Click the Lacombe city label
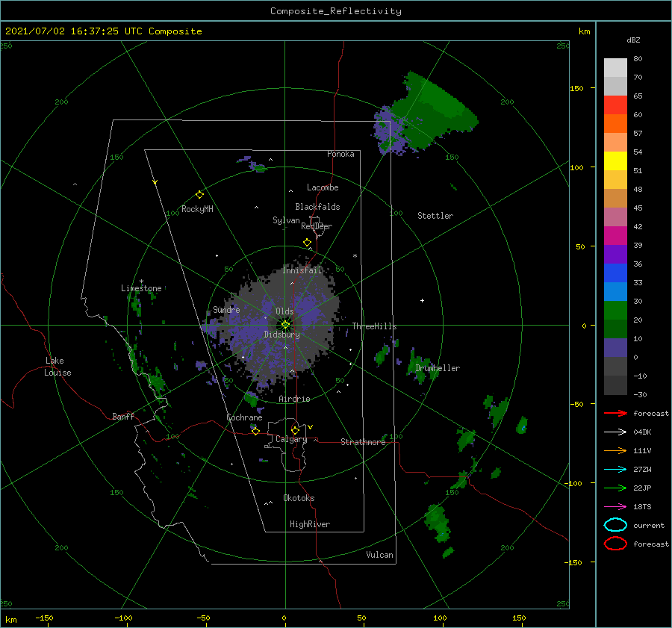This screenshot has width=672, height=628. click(323, 187)
